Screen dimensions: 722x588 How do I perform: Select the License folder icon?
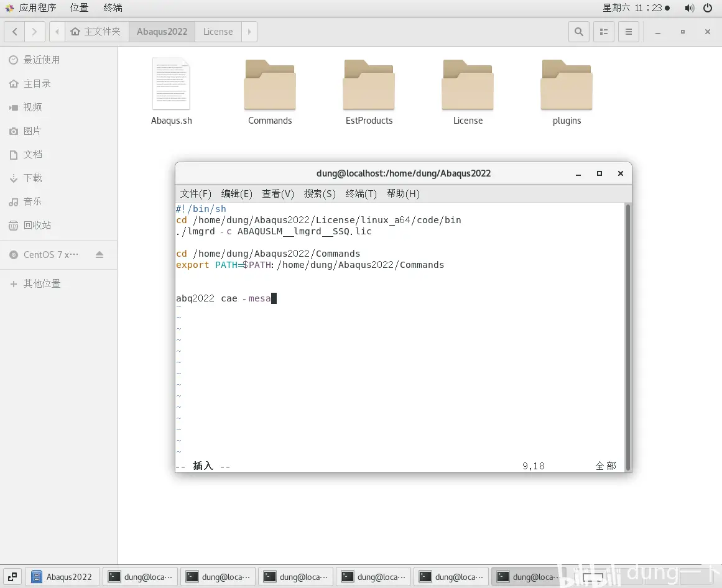pos(468,91)
